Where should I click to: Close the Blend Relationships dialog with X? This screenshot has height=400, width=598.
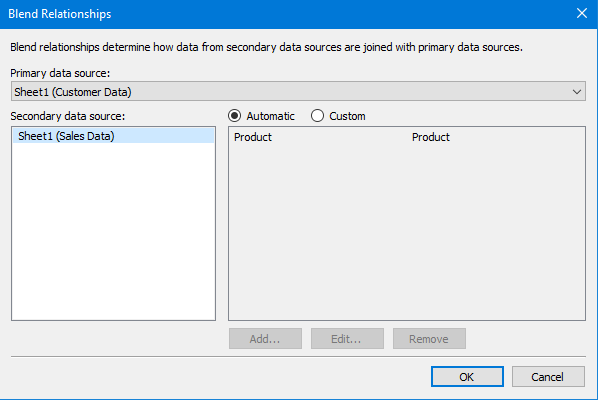pos(582,13)
